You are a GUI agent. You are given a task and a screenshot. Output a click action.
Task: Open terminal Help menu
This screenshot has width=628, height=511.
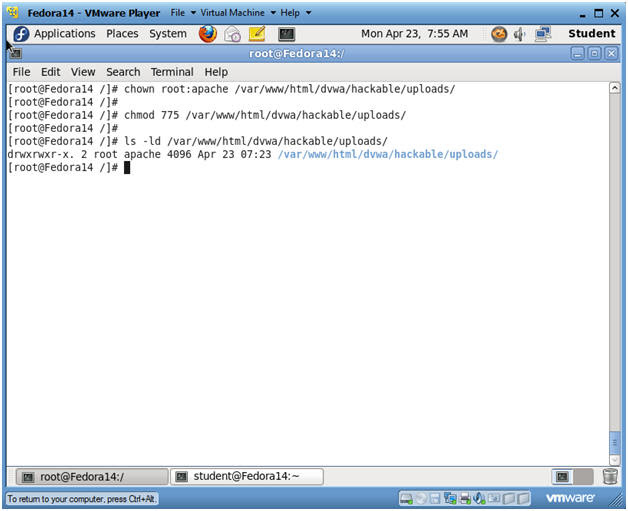click(216, 72)
